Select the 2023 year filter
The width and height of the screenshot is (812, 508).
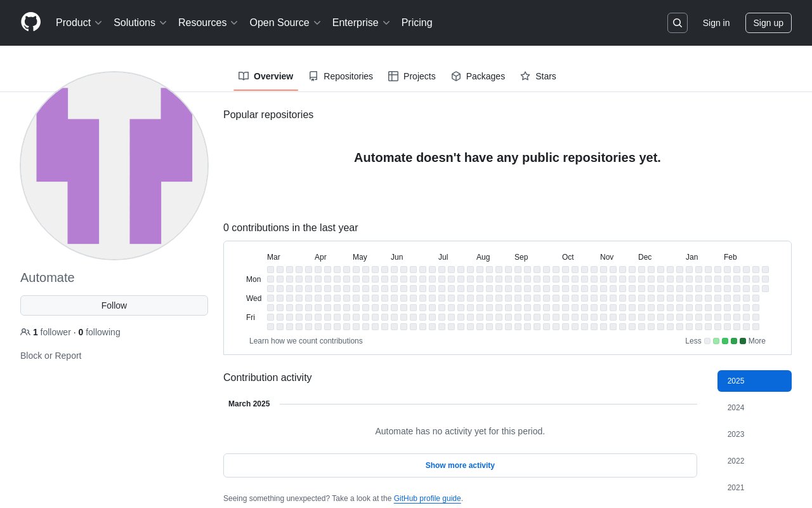point(754,434)
